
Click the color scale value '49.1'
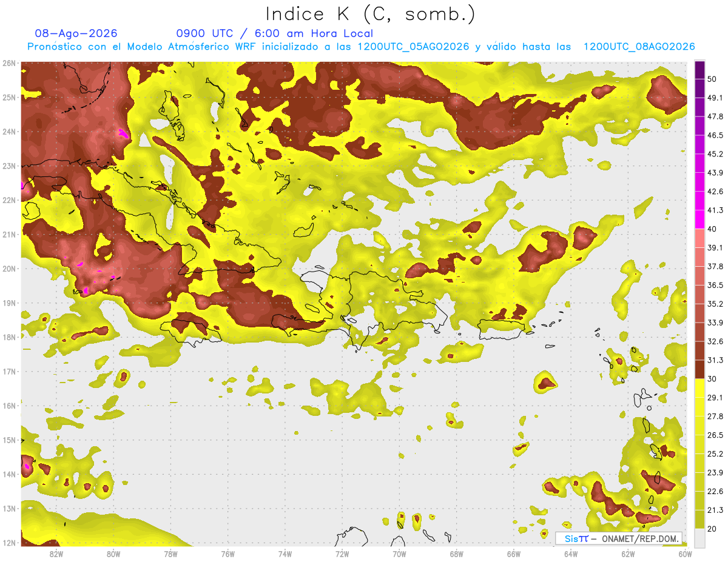pyautogui.click(x=715, y=98)
